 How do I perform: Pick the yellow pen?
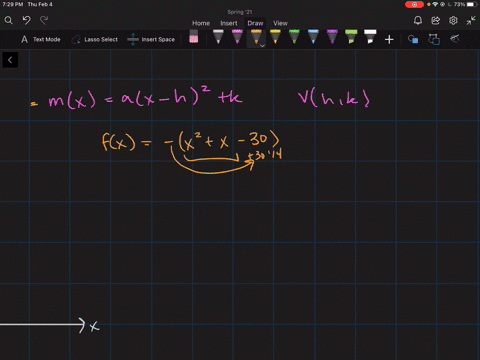pyautogui.click(x=275, y=36)
